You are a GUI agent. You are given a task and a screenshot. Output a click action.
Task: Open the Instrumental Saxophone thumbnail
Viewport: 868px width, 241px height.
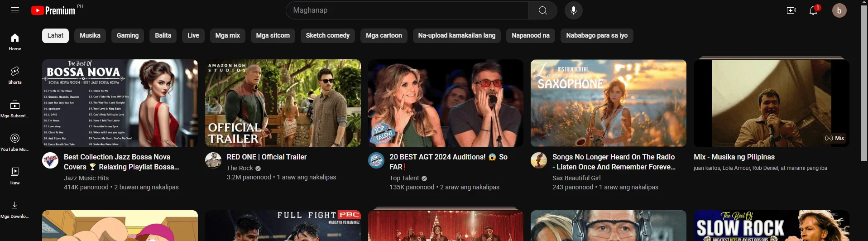pyautogui.click(x=609, y=103)
